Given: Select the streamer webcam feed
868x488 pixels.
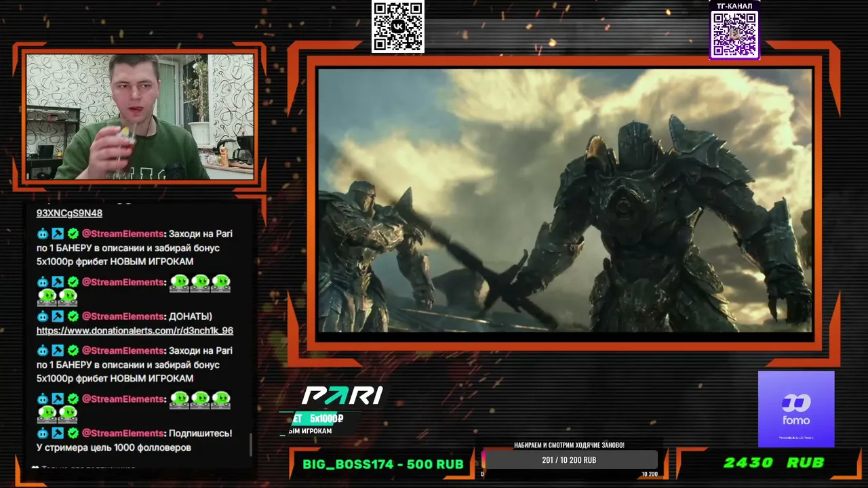Looking at the screenshot, I should [x=140, y=117].
